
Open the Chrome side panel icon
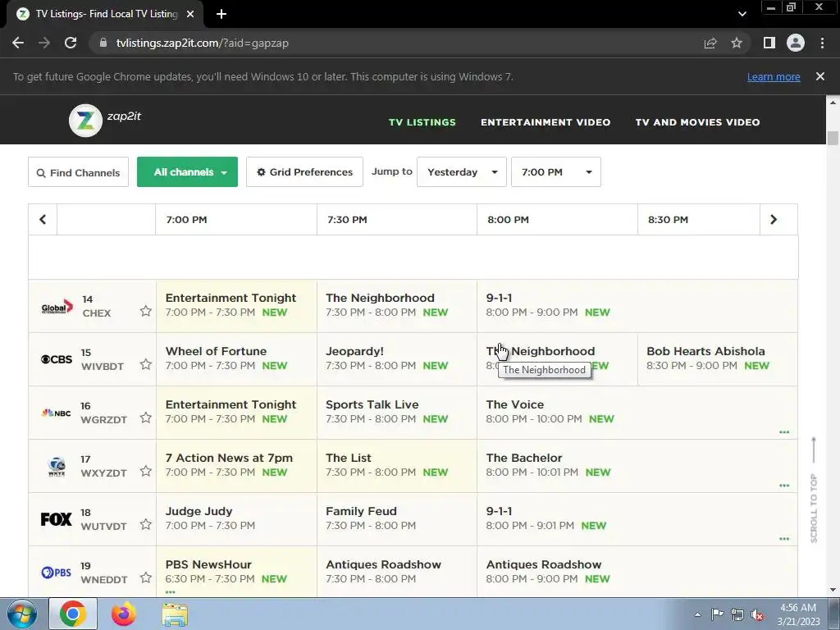pyautogui.click(x=769, y=43)
